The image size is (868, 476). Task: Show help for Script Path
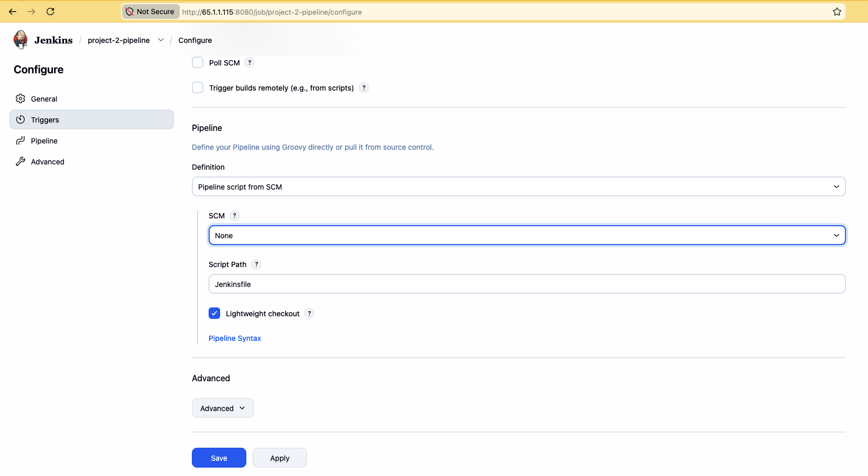click(x=256, y=264)
